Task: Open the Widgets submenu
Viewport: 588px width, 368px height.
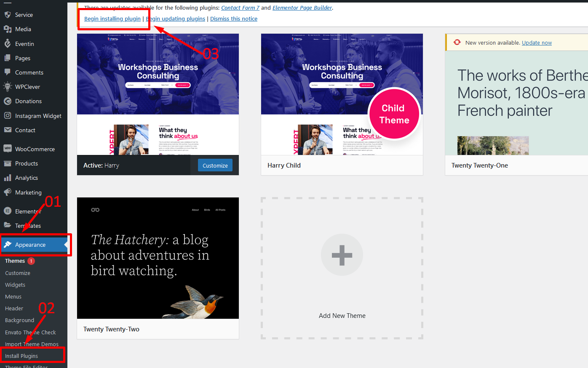Action: 15,285
